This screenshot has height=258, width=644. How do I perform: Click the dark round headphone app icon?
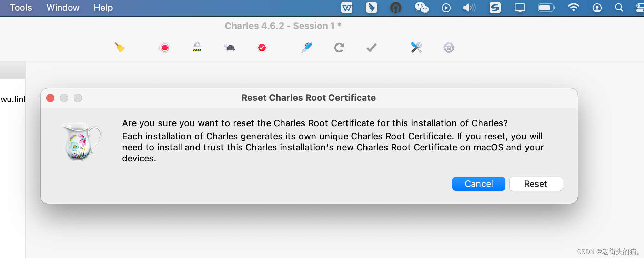point(396,8)
